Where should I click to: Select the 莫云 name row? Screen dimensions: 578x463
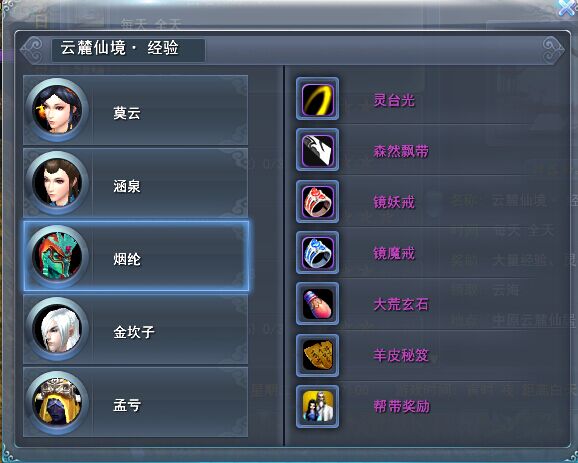point(136,110)
